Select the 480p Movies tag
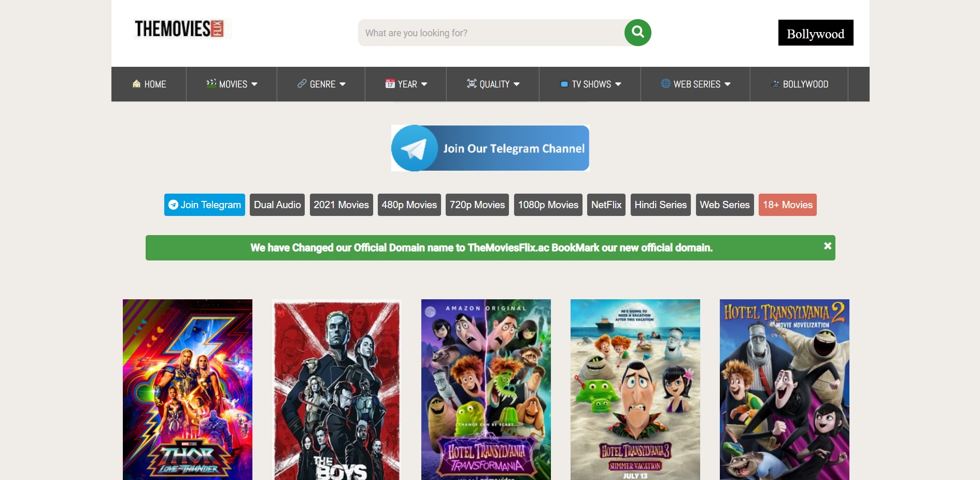 click(x=409, y=205)
